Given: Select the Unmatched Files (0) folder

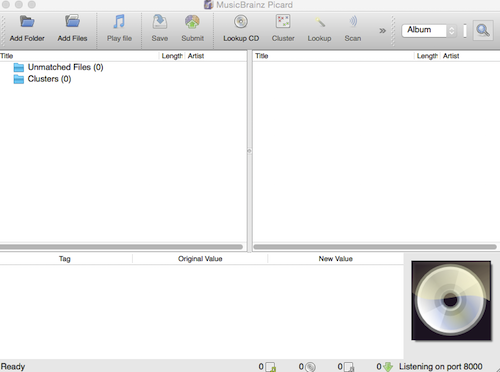Looking at the screenshot, I should (x=58, y=67).
